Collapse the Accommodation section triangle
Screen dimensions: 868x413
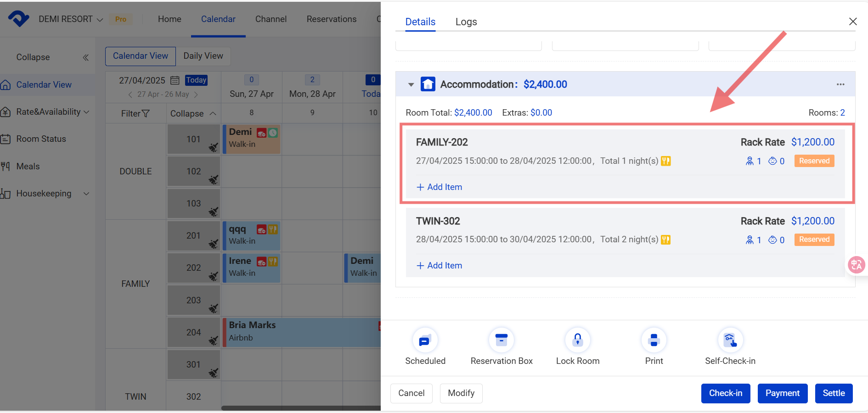pos(411,84)
